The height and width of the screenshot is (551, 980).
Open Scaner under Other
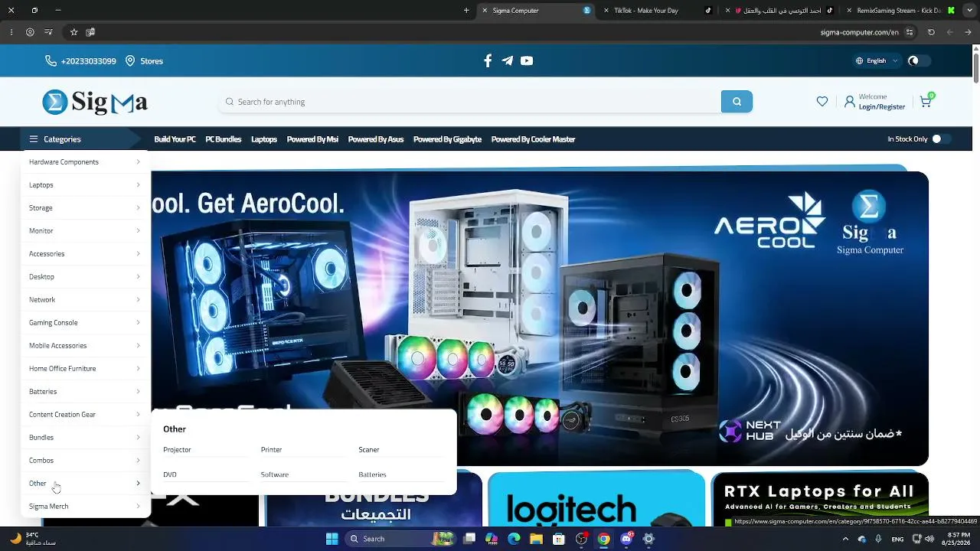369,450
